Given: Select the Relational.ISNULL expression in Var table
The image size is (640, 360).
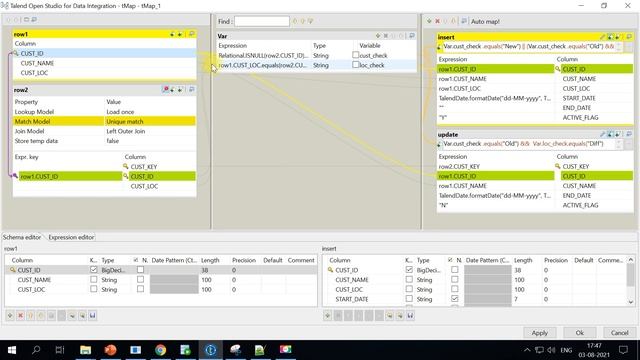Looking at the screenshot, I should point(264,56).
